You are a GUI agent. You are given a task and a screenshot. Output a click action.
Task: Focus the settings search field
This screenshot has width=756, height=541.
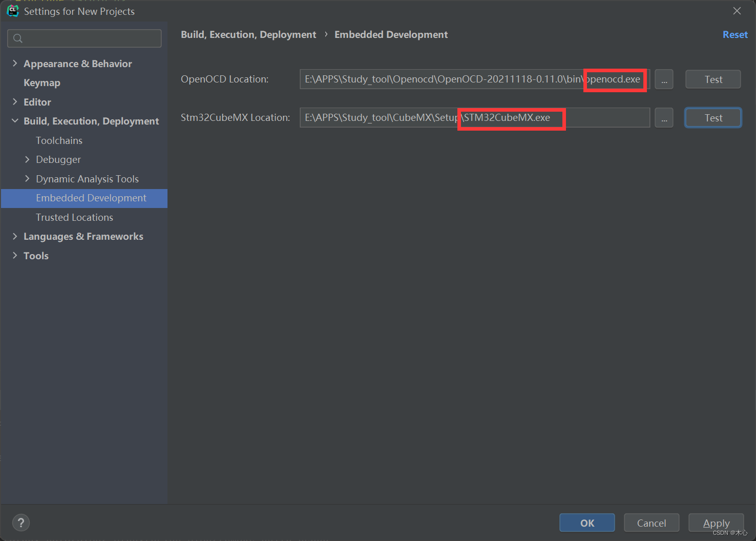(85, 38)
